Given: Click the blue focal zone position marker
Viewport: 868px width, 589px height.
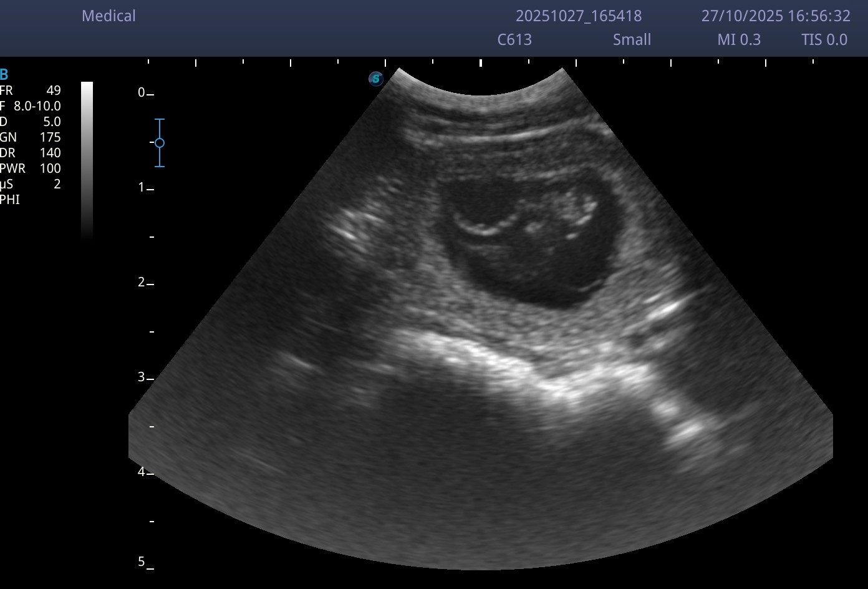Looking at the screenshot, I should (160, 143).
